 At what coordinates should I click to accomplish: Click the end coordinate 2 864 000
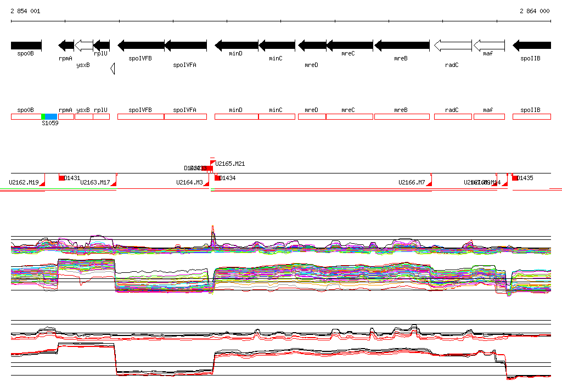point(535,11)
